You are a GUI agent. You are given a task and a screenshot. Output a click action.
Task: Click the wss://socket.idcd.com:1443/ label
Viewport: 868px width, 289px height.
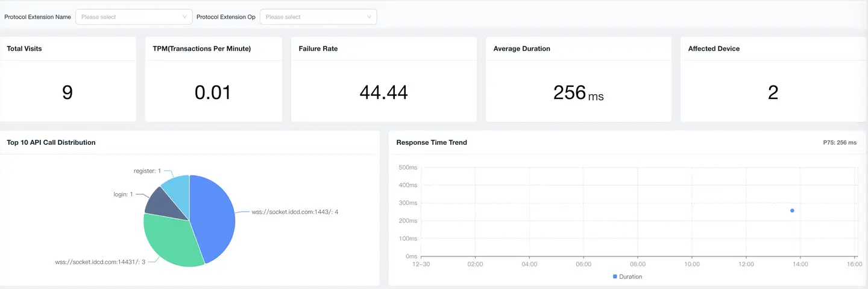click(x=295, y=212)
